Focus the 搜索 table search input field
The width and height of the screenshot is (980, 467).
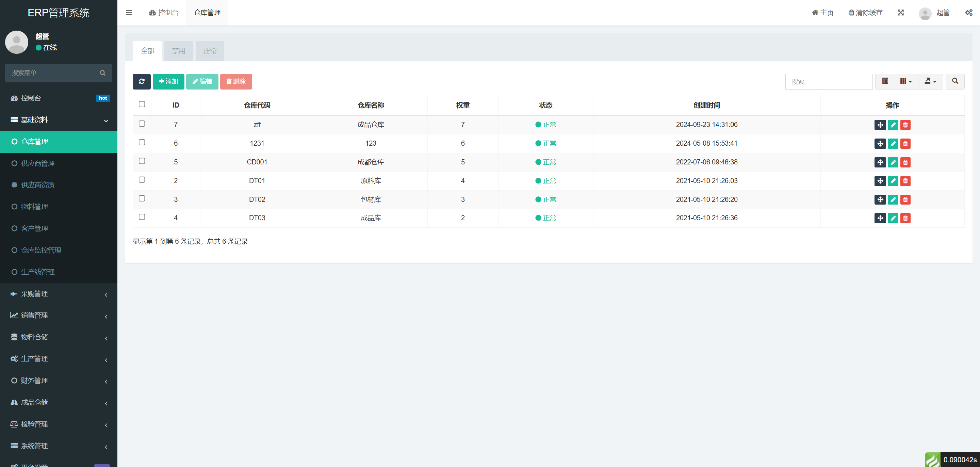[829, 81]
